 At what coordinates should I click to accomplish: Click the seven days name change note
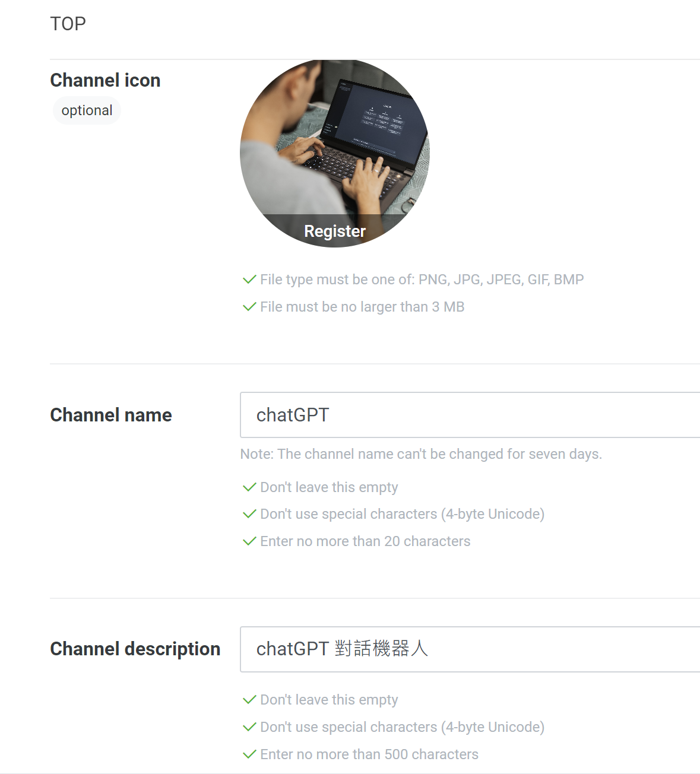[x=421, y=454]
